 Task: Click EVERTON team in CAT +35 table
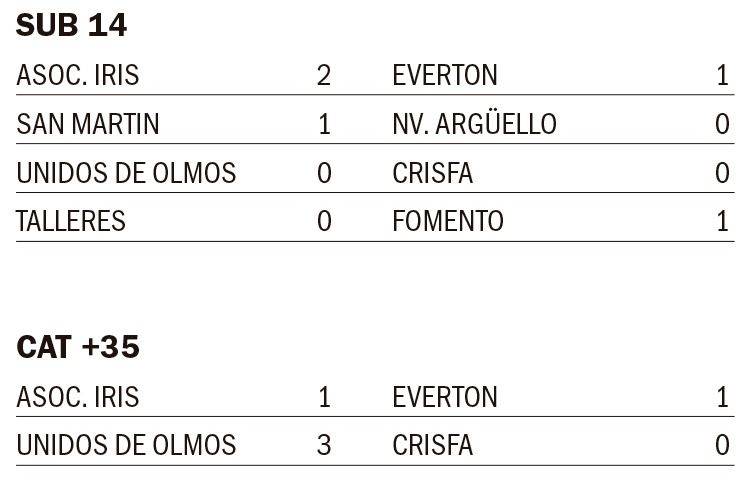[x=445, y=397]
